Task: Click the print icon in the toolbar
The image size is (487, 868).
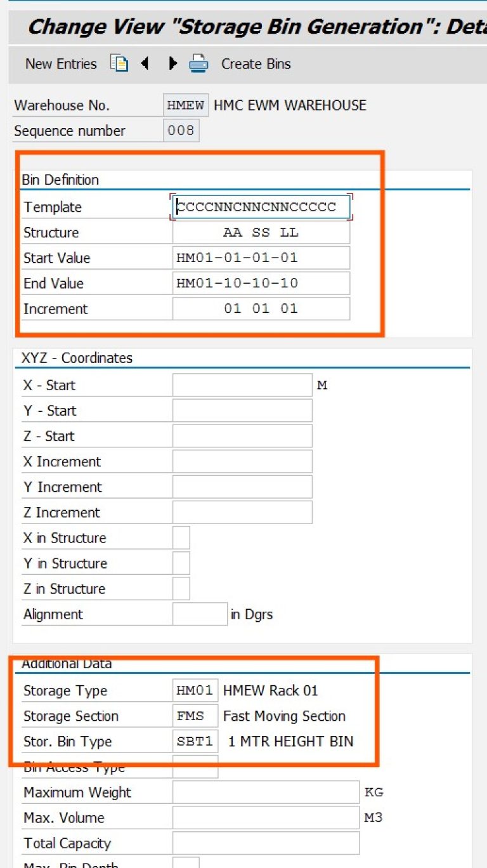Action: click(x=198, y=63)
